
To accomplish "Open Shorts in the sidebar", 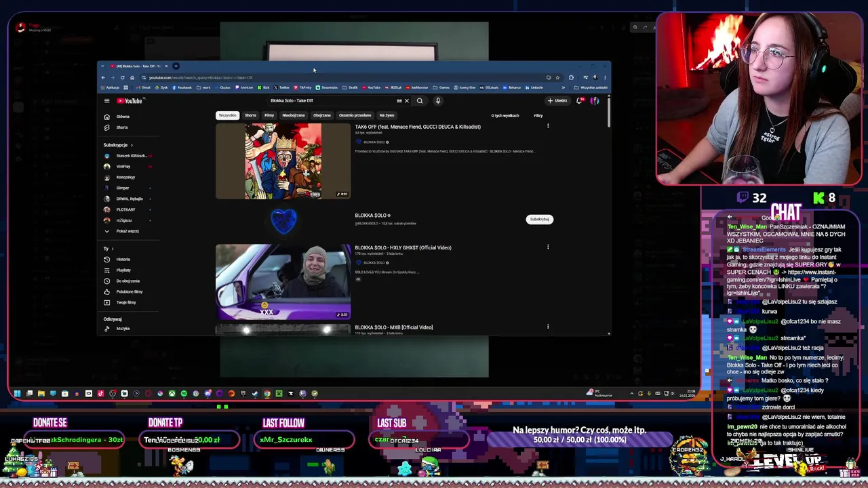I will [122, 127].
